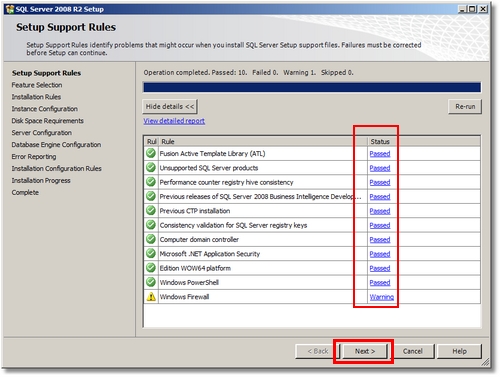This screenshot has height=377, width=500.
Task: Select the Windows PowerShell rule name
Action: [189, 283]
